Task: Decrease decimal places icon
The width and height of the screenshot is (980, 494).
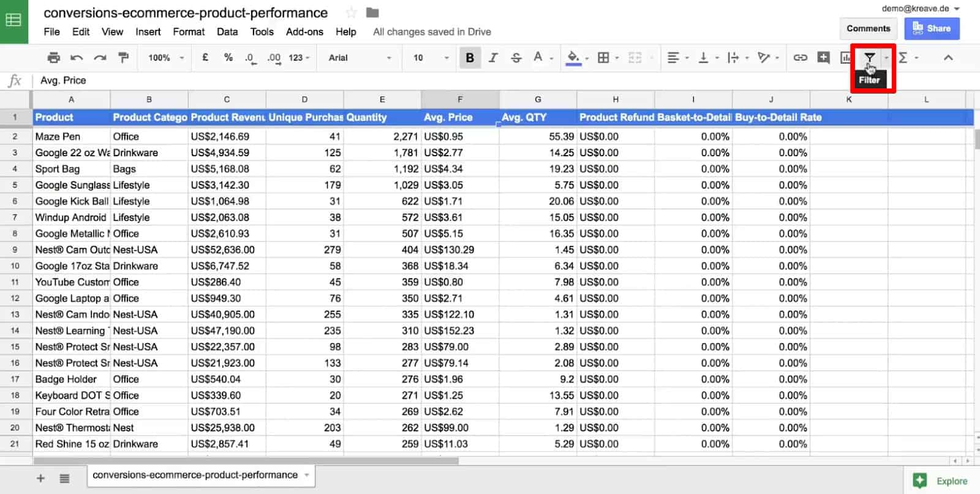Action: [250, 58]
